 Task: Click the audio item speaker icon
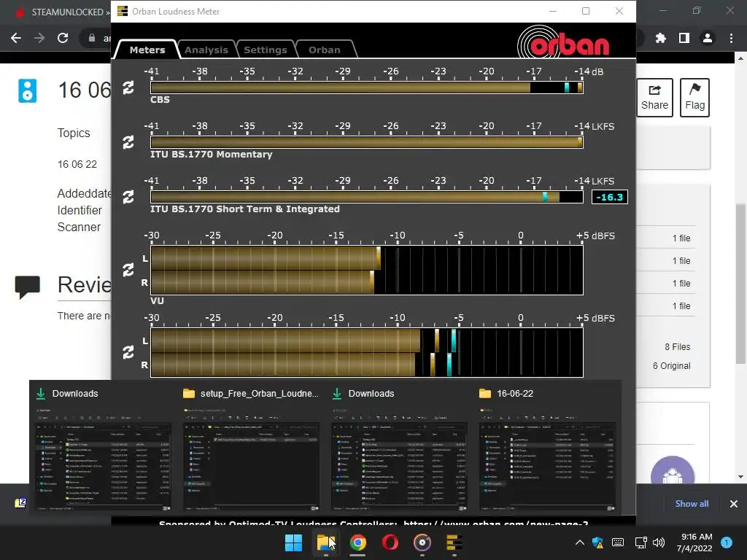(x=27, y=90)
